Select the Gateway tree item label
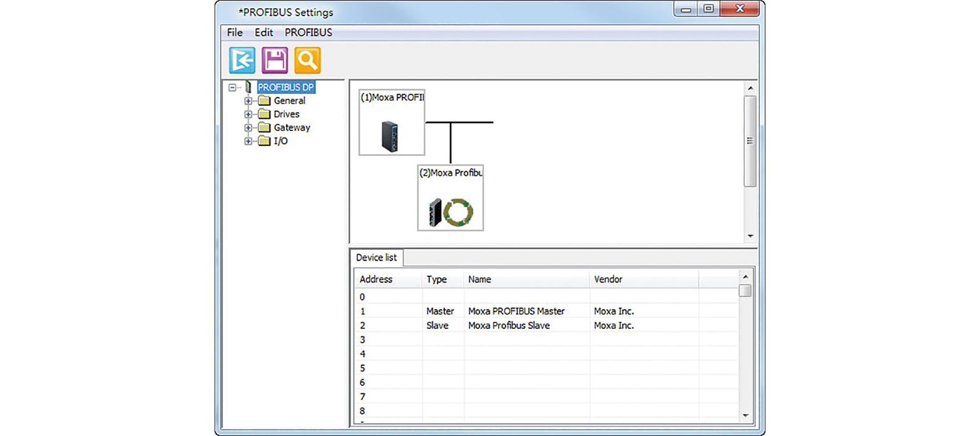The height and width of the screenshot is (436, 980). tap(292, 128)
